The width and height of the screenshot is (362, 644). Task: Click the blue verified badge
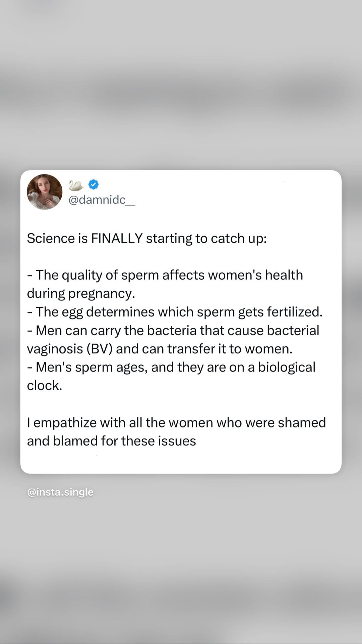(94, 184)
